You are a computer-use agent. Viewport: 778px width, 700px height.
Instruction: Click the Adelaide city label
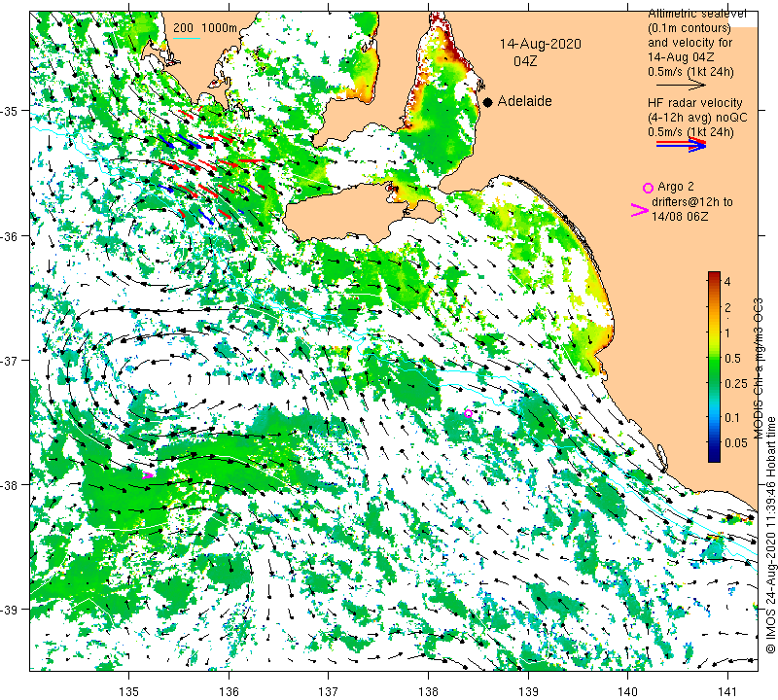[x=524, y=101]
